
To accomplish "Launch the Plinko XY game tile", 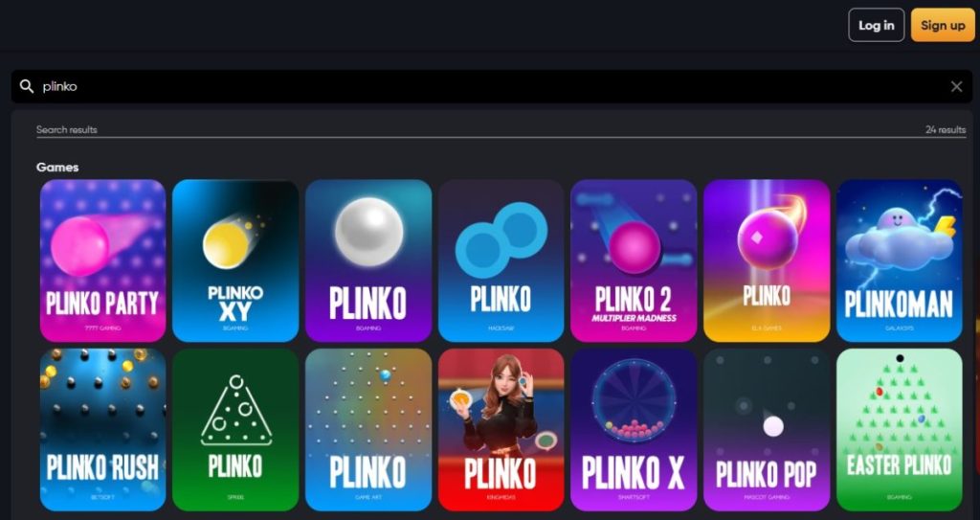I will click(x=235, y=260).
